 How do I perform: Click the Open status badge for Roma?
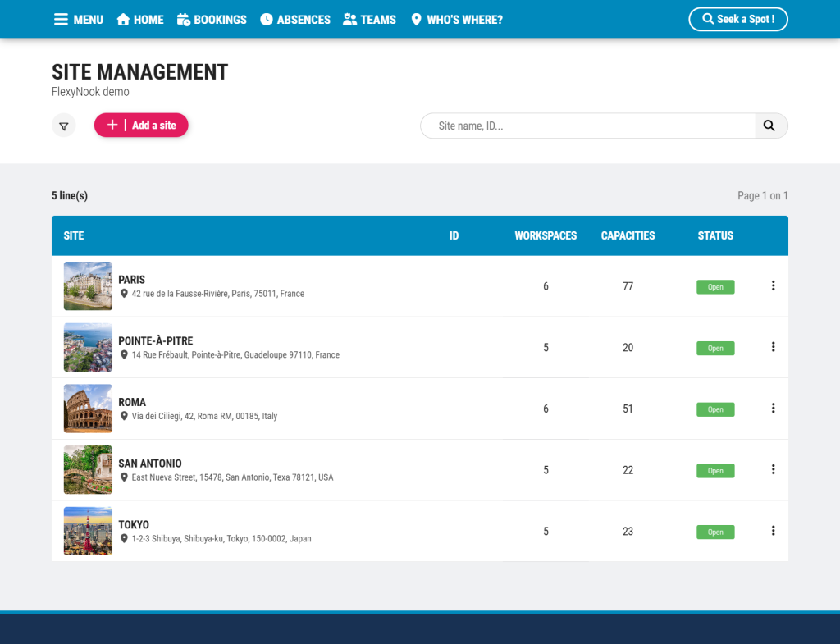[x=715, y=410]
